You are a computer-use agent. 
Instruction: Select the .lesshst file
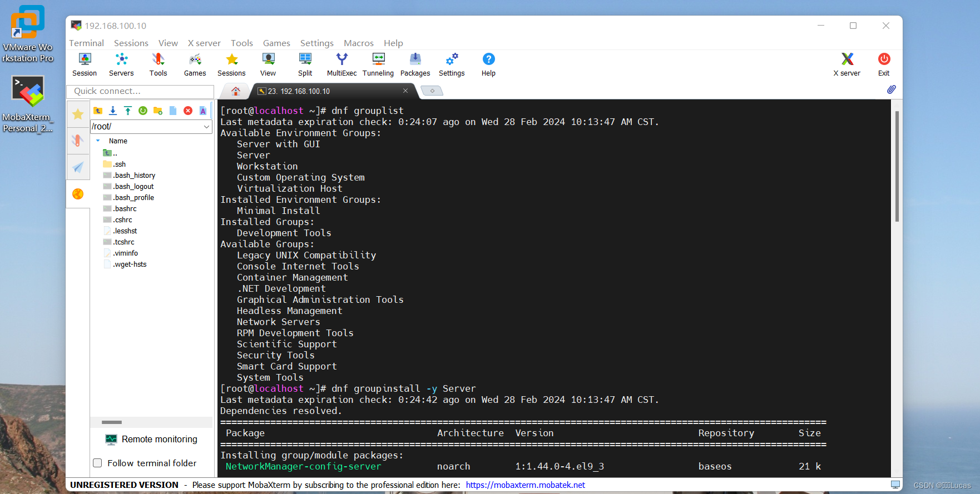pos(120,231)
